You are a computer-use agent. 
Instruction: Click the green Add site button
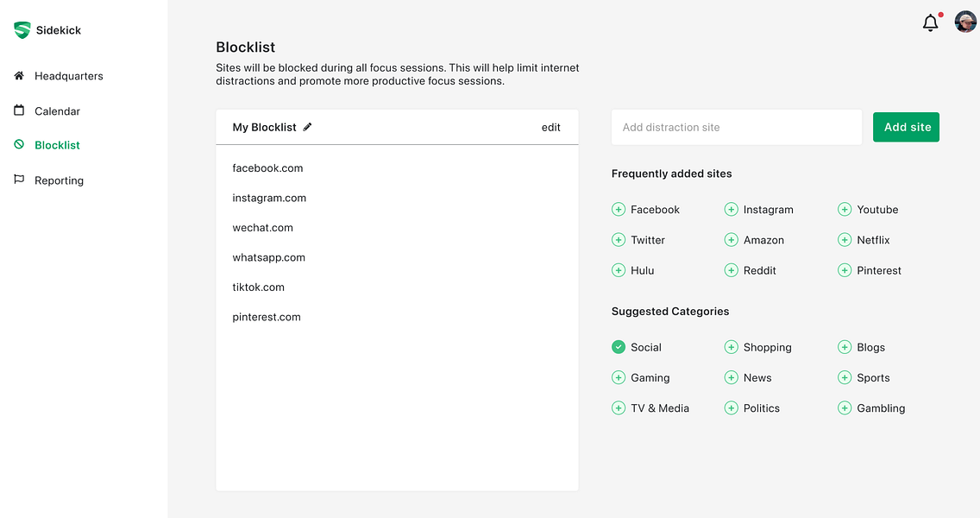coord(907,127)
